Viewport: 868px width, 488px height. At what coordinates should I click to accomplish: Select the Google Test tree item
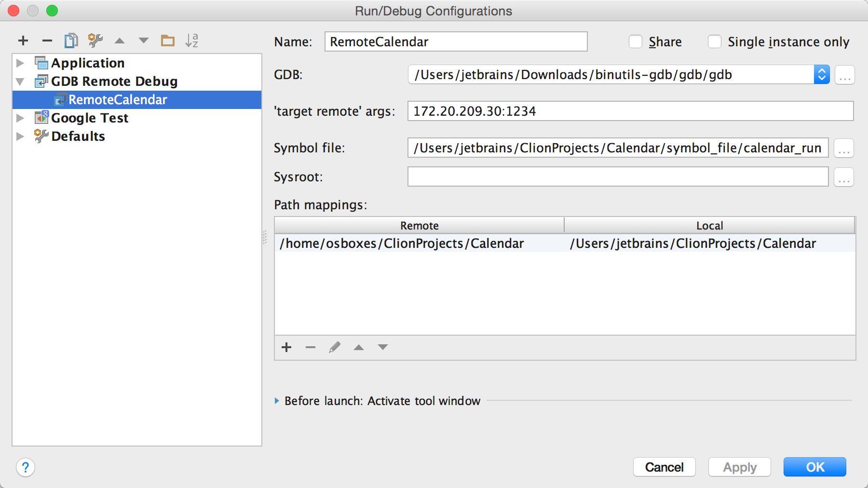(x=90, y=118)
